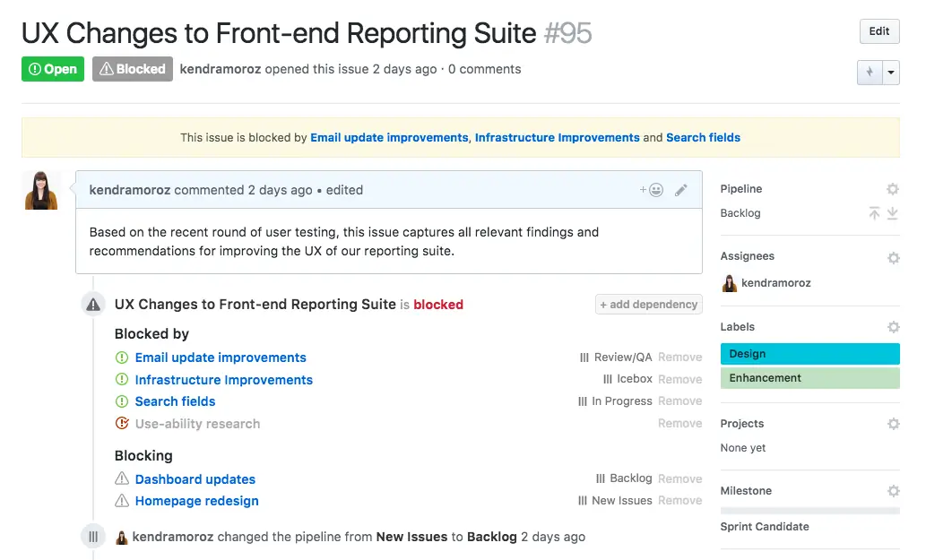Click the open issue icon beside Email update improvements
Viewport: 926px width, 560px height.
click(x=122, y=358)
